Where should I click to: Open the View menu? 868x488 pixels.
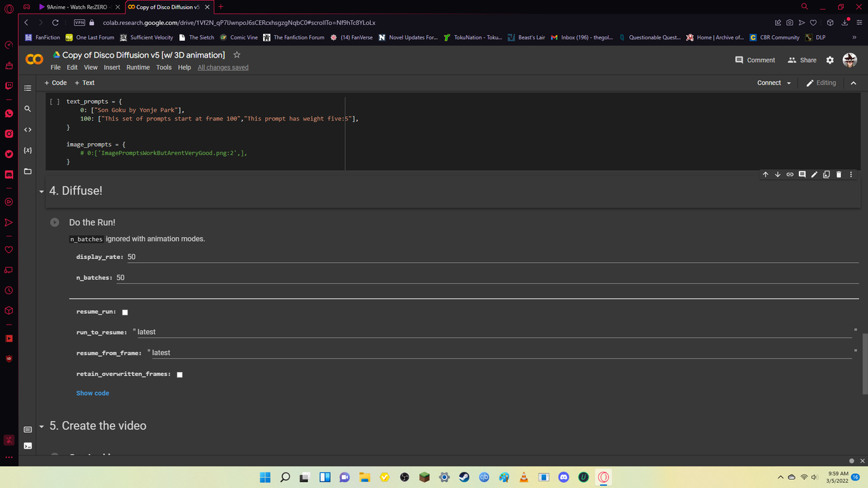[91, 68]
